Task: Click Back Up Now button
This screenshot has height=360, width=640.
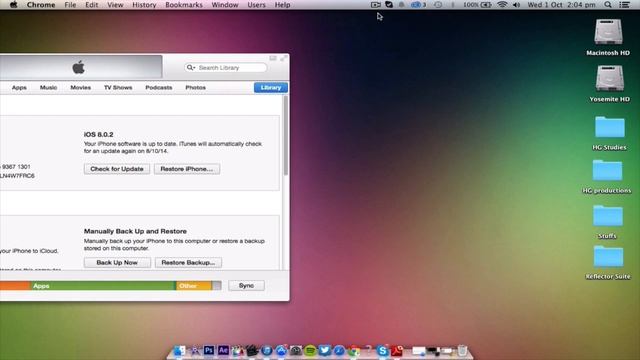Action: click(x=117, y=262)
